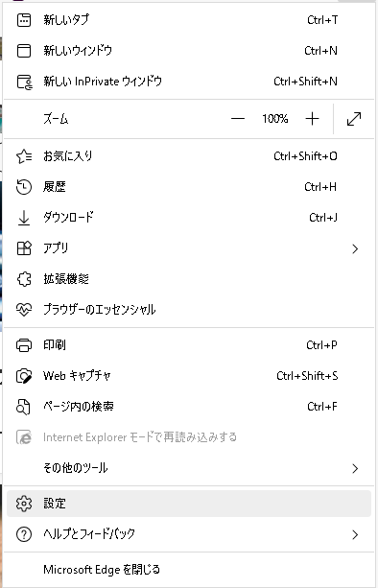
Task: Open 設定 from the menu
Action: click(189, 504)
